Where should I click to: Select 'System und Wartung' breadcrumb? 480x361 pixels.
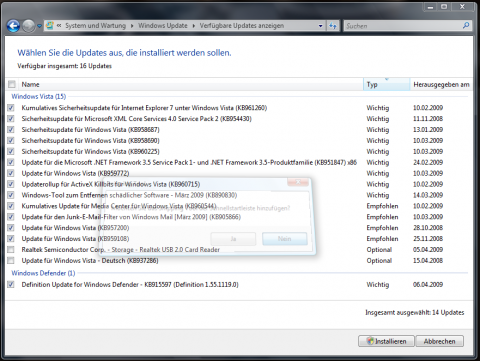pos(95,26)
